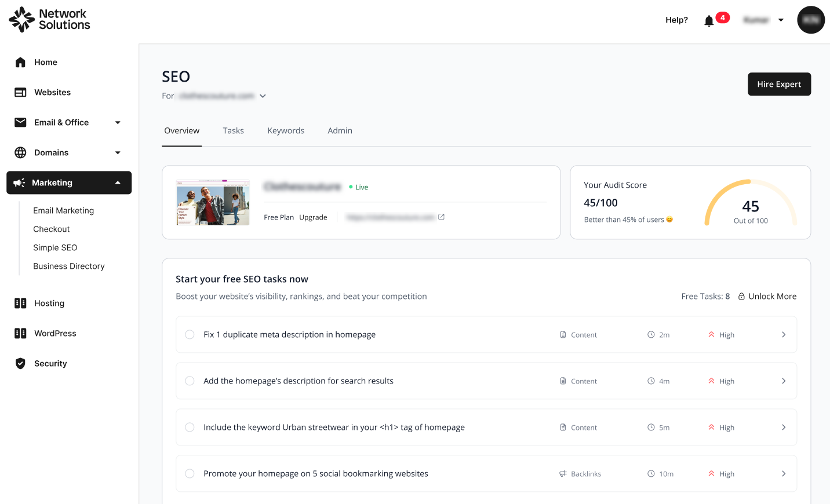Click the Live status indicator
This screenshot has width=830, height=504.
pos(359,187)
